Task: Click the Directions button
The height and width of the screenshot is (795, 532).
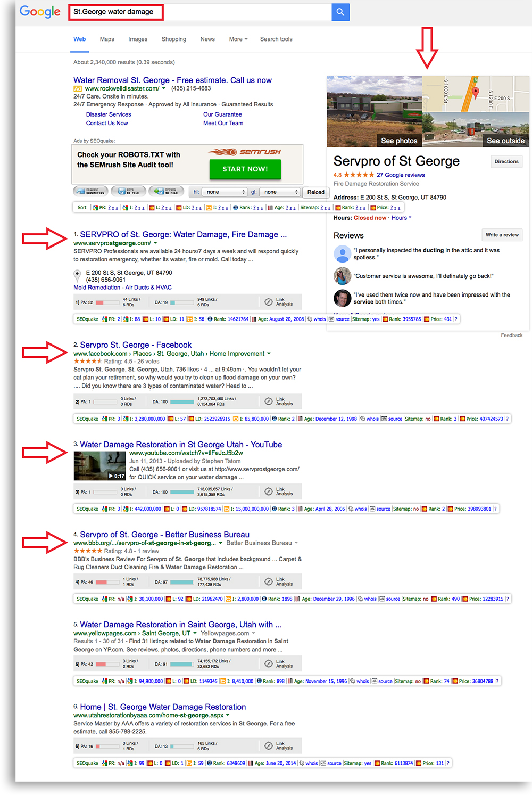Action: 506,162
